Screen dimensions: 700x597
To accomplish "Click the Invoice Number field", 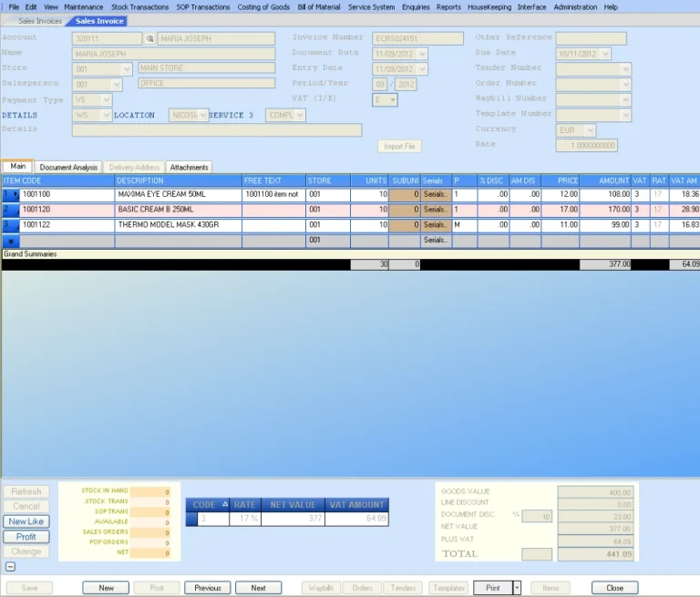I will coord(417,39).
